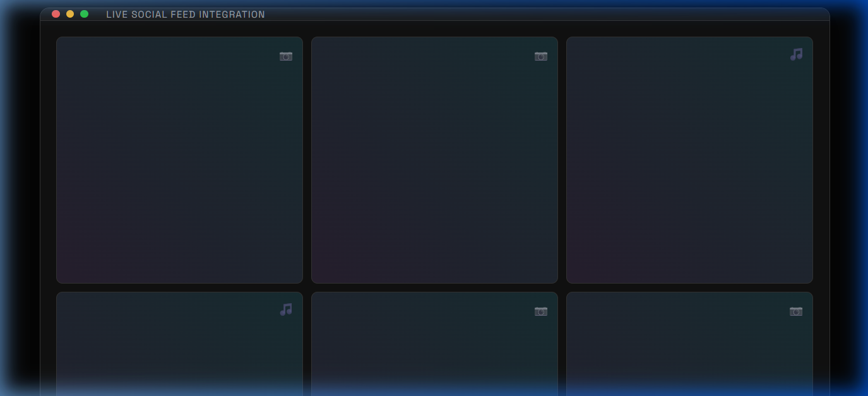Close the Live Social Feed window
The height and width of the screenshot is (396, 868).
[x=56, y=14]
